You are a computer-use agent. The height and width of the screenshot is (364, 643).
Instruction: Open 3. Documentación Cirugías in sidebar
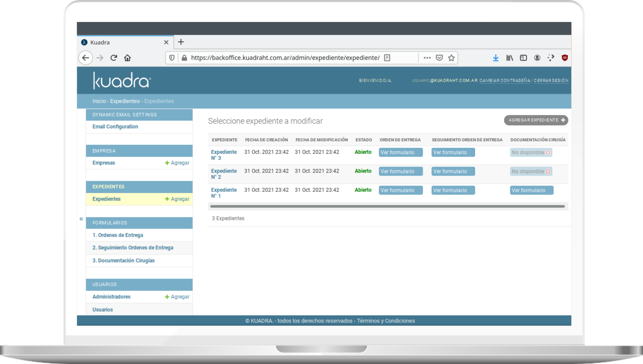click(x=123, y=260)
